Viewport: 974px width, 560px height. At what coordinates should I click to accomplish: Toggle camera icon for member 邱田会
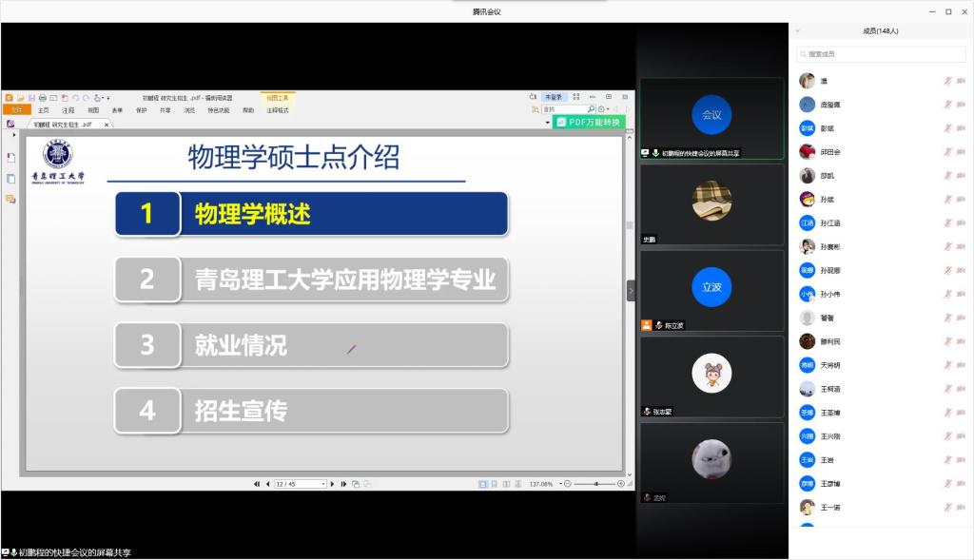tap(961, 152)
